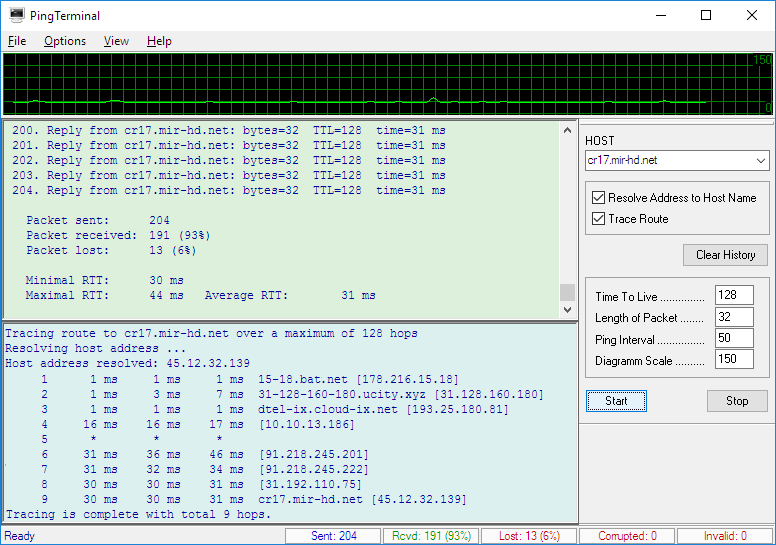This screenshot has width=776, height=545.
Task: Click the Packet lost: 13 line
Action: click(111, 250)
